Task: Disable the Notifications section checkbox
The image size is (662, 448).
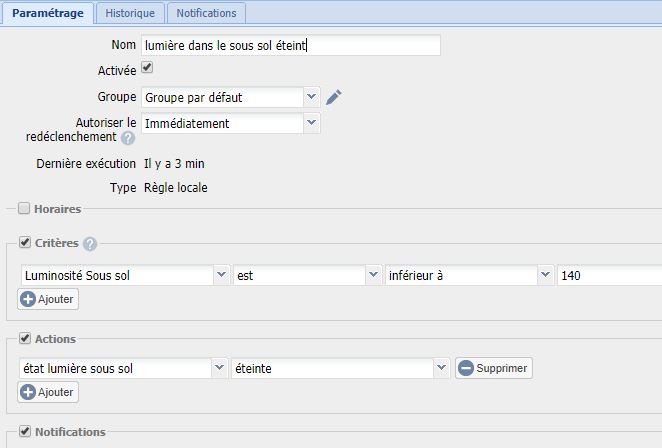Action: [x=24, y=432]
